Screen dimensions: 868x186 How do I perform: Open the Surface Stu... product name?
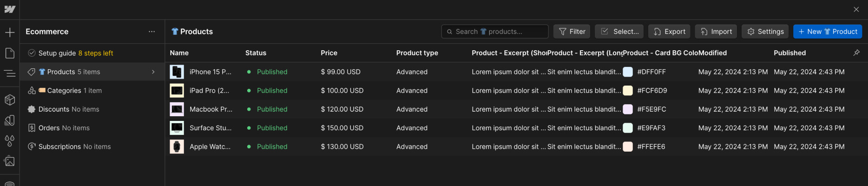click(210, 127)
